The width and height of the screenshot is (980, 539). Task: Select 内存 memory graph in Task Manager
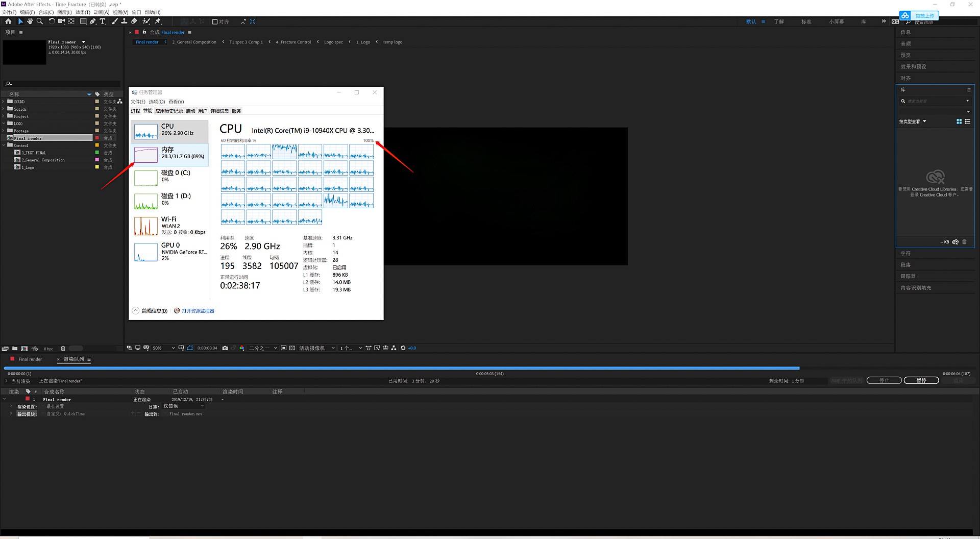coord(170,155)
